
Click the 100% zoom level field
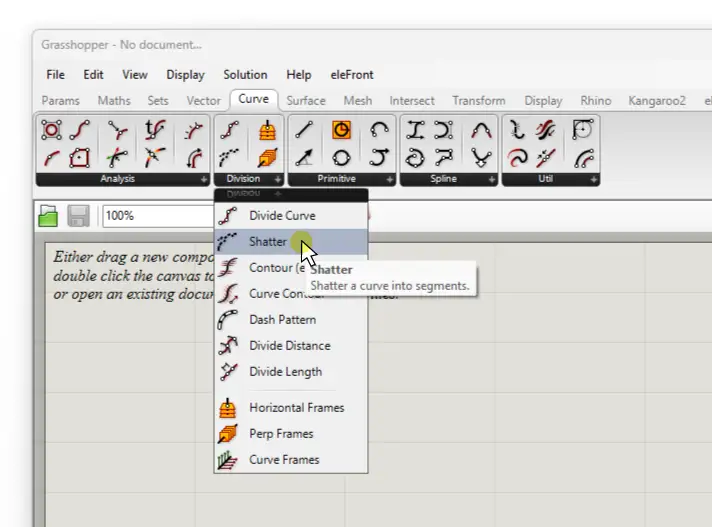[x=158, y=216]
